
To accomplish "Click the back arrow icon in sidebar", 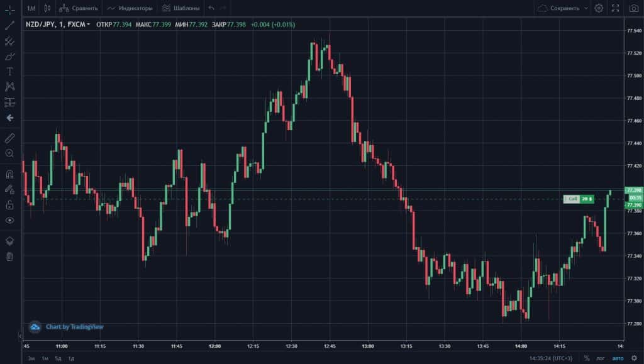I will pos(9,118).
